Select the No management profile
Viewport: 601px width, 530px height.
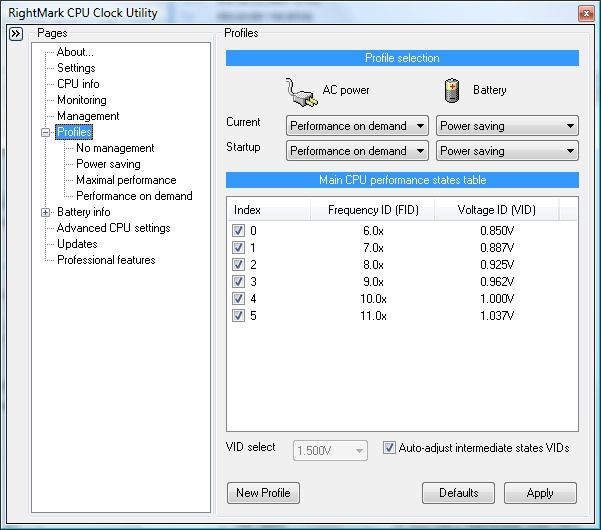pyautogui.click(x=115, y=148)
